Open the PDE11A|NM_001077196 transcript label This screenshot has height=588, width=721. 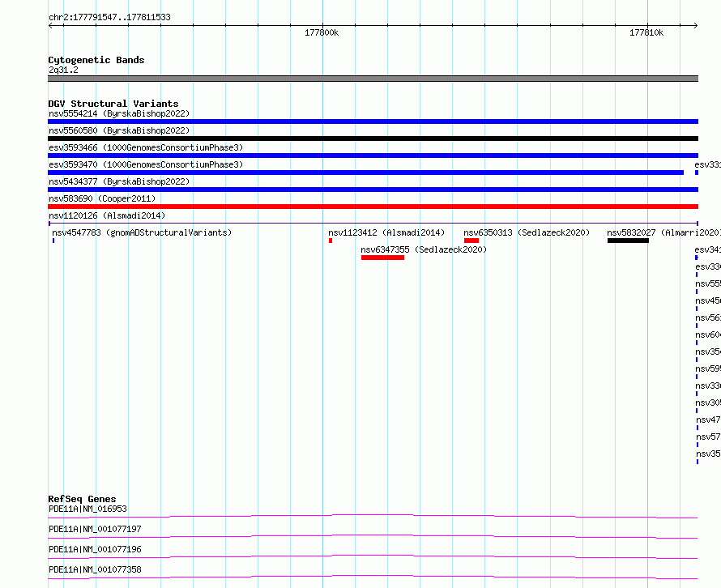click(x=95, y=549)
